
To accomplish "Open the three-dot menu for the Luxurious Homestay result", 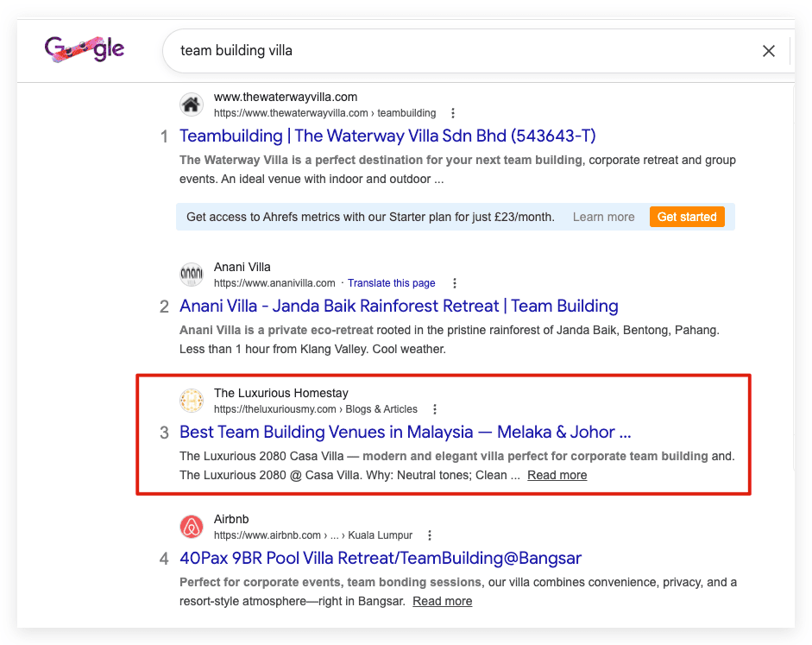I will tap(435, 409).
